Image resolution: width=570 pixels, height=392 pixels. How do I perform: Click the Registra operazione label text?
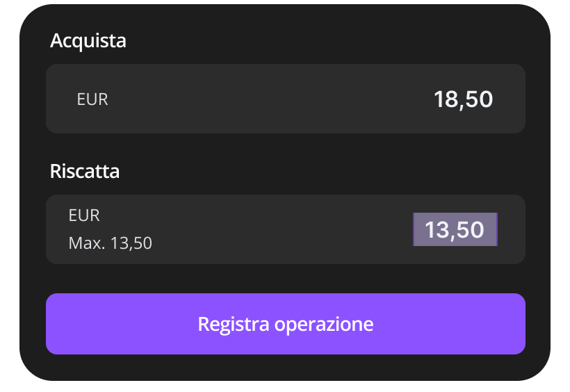(x=285, y=324)
